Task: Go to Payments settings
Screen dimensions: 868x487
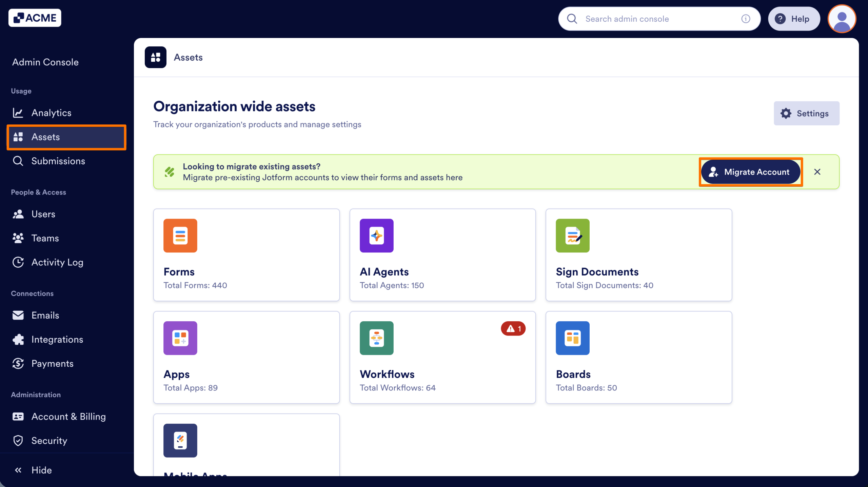Action: tap(66, 363)
